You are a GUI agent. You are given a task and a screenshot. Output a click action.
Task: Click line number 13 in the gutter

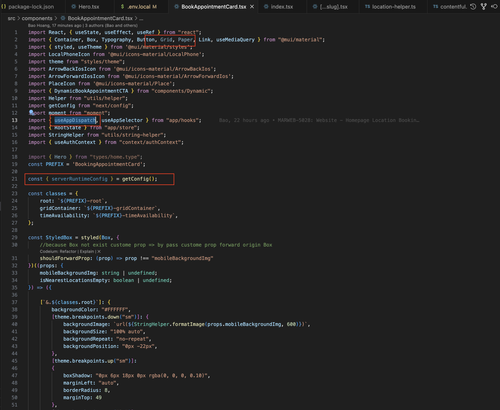click(14, 120)
